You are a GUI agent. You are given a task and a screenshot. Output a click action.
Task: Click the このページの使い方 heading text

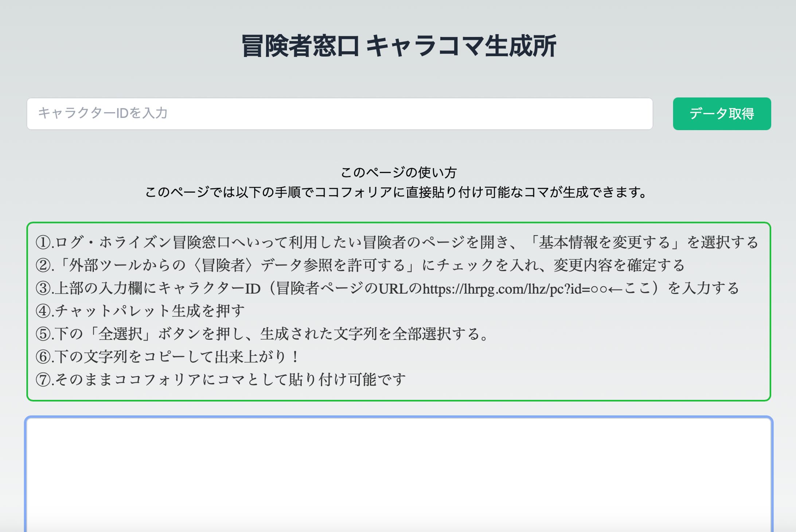398,173
